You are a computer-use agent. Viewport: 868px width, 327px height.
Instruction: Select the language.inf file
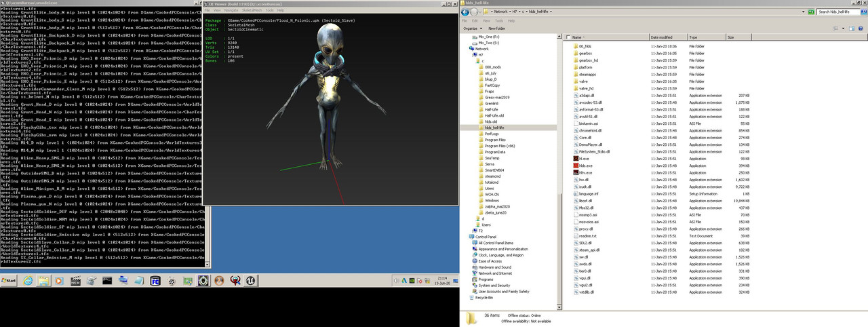pyautogui.click(x=589, y=194)
